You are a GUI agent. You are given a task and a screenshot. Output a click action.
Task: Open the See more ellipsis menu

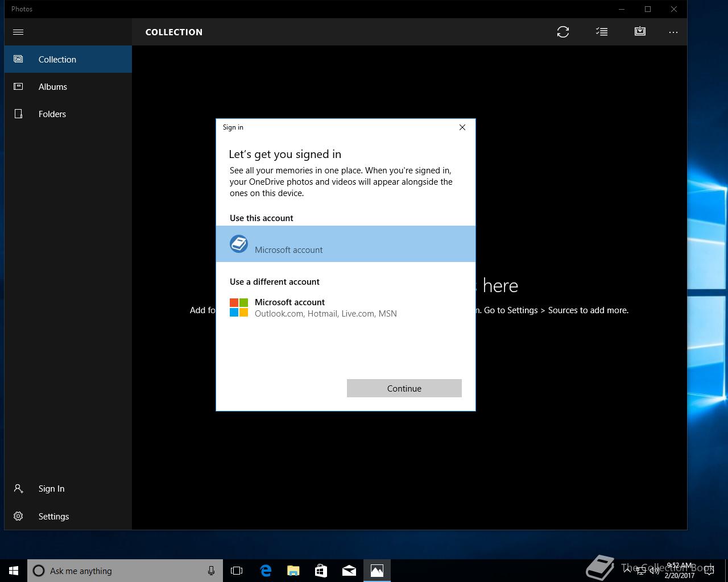click(x=673, y=32)
